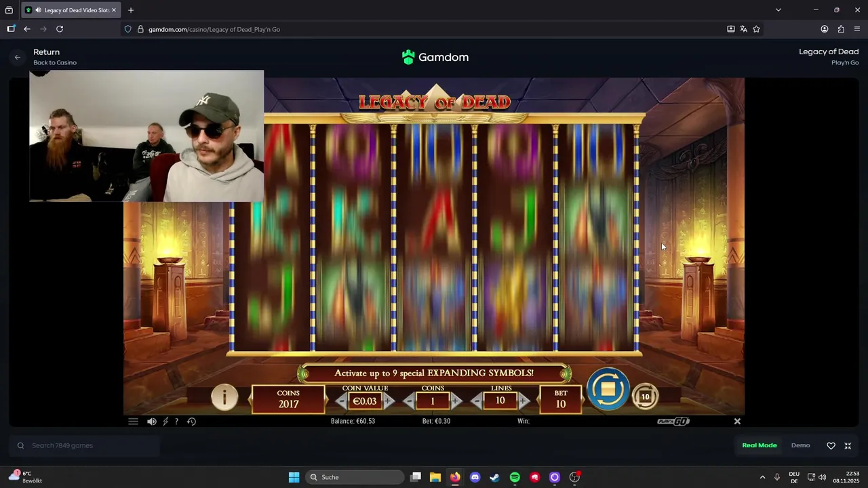Open the tracking protection shield icon
Viewport: 868px width, 488px height.
pos(127,29)
